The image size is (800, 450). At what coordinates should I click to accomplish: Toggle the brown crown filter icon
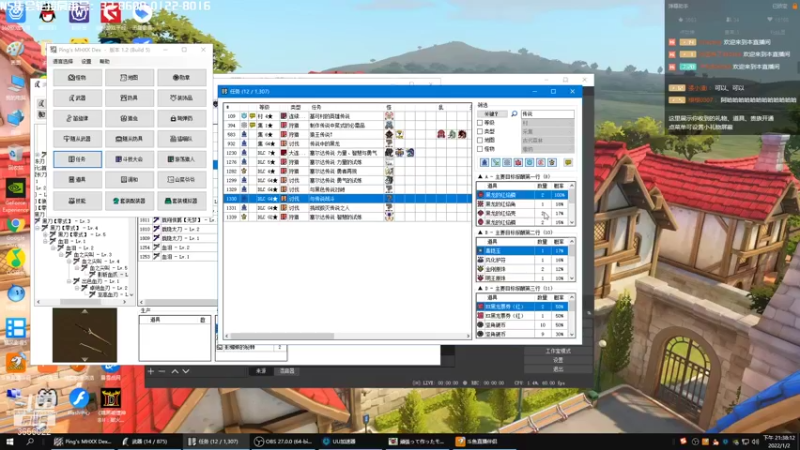tap(552, 162)
